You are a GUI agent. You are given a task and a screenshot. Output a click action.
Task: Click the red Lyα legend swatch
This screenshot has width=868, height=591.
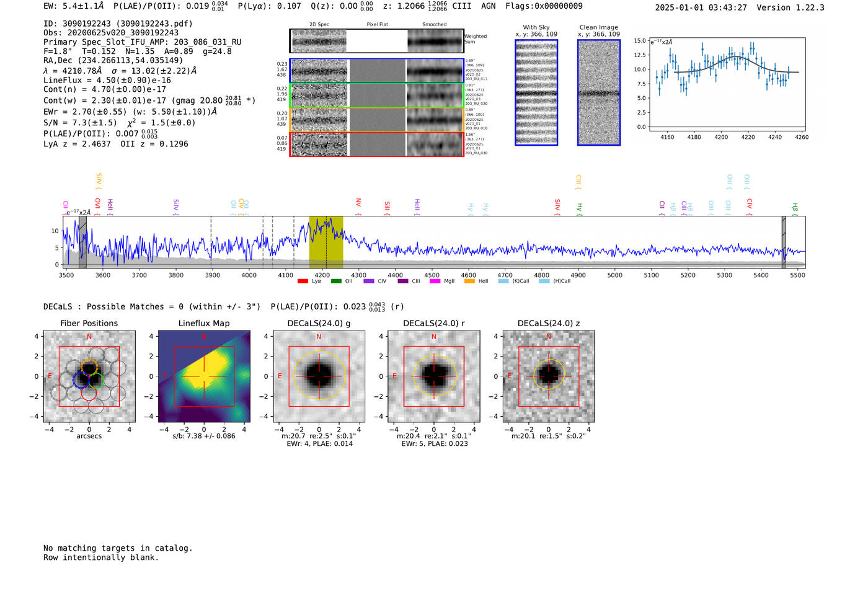point(303,282)
